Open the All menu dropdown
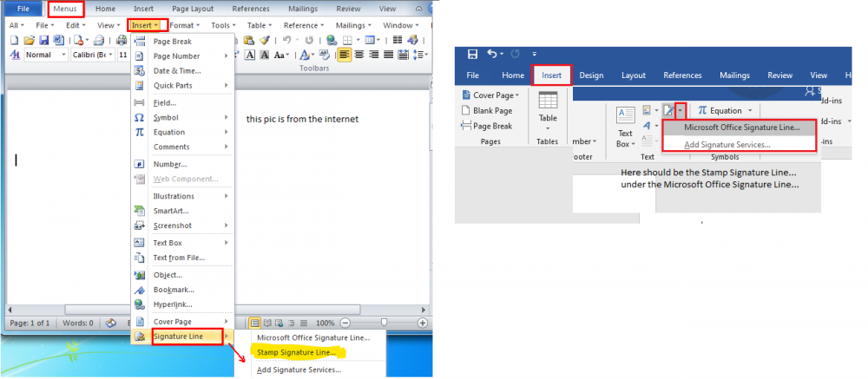The image size is (868, 379). [16, 25]
